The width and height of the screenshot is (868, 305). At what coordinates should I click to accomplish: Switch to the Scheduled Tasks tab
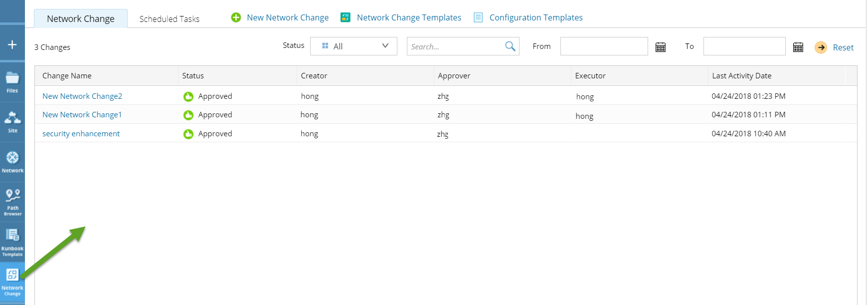[x=170, y=19]
